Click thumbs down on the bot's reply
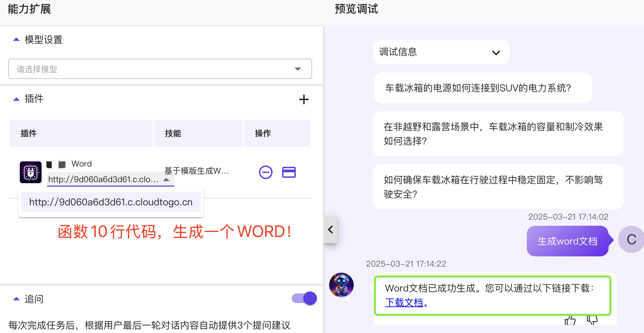The image size is (644, 333). [592, 320]
